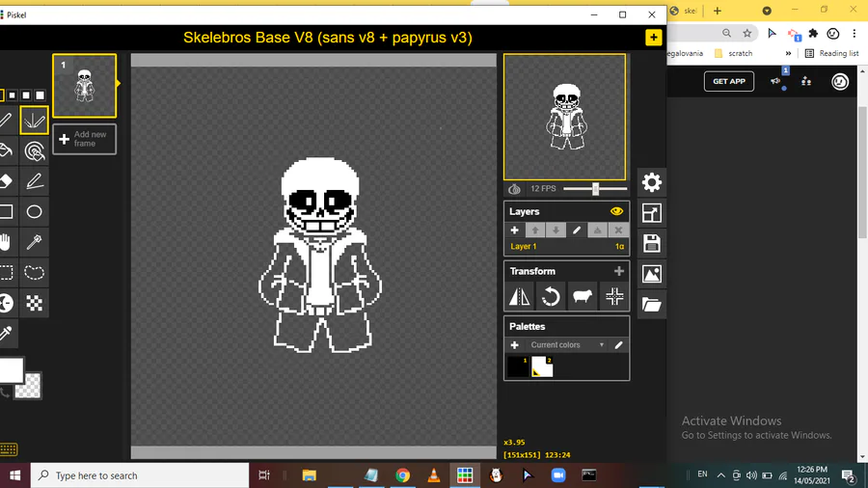Select black palette color 1
Screen dimensions: 868x488
tap(518, 366)
